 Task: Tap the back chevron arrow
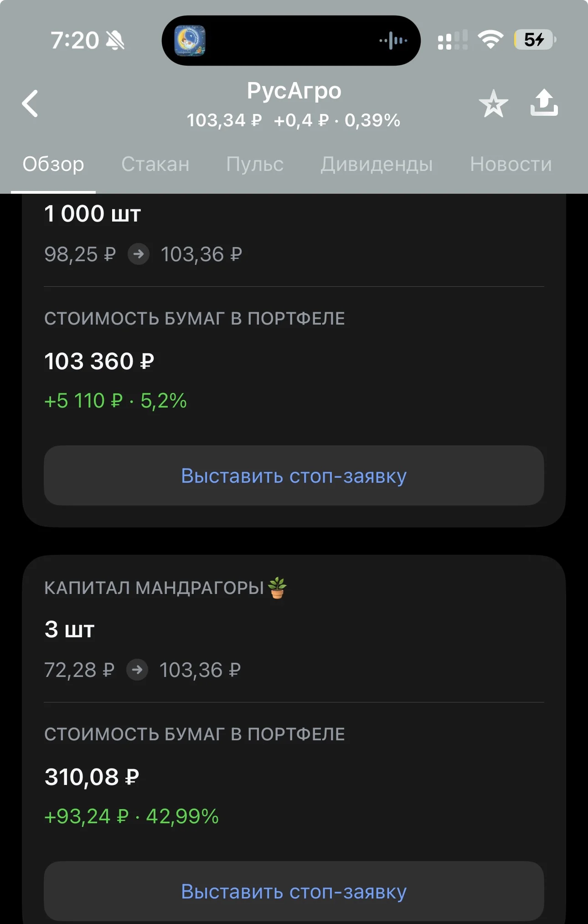point(30,103)
